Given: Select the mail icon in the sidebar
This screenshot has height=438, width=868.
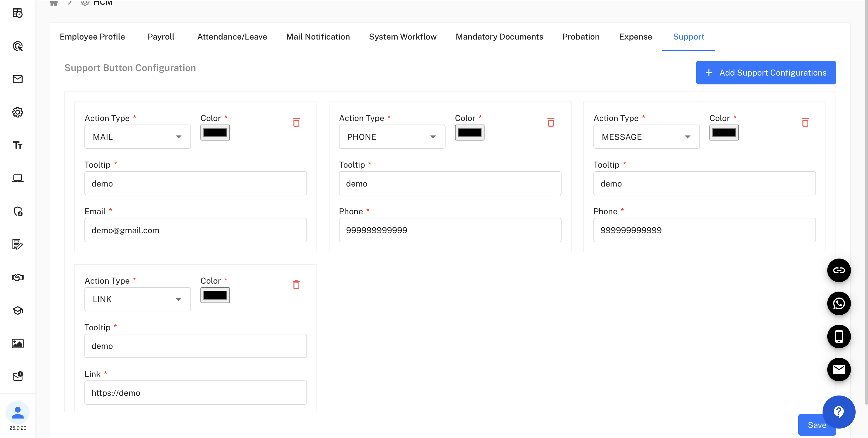Looking at the screenshot, I should pyautogui.click(x=17, y=79).
